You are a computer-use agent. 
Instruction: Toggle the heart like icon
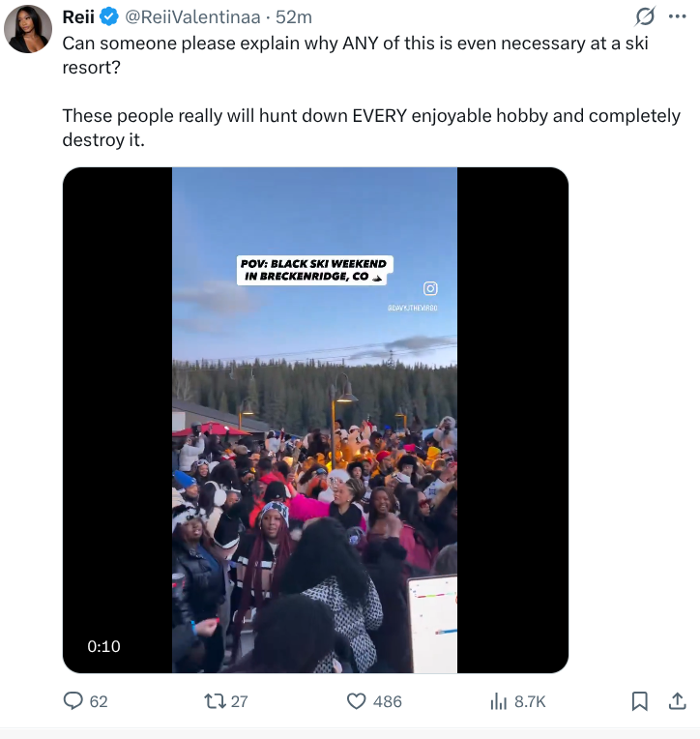pyautogui.click(x=356, y=701)
